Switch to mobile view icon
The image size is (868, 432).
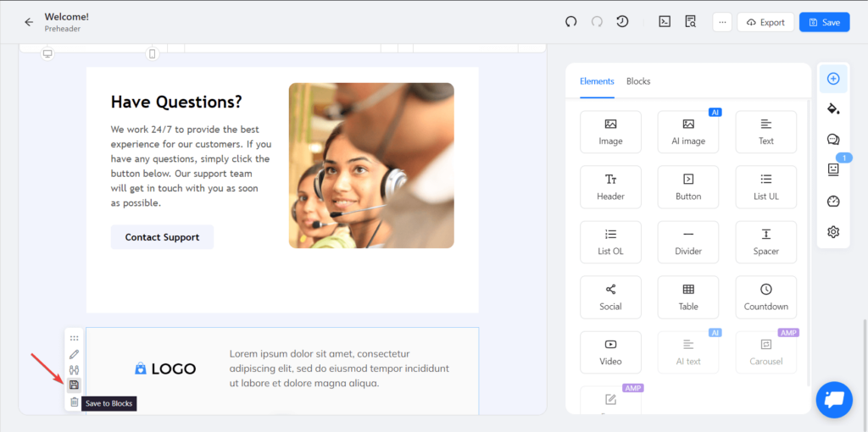coord(153,53)
